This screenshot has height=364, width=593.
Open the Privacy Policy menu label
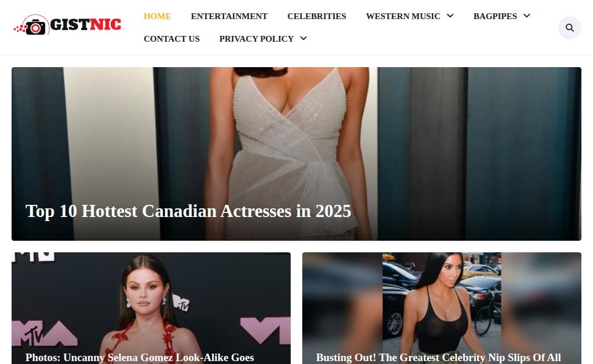click(257, 39)
